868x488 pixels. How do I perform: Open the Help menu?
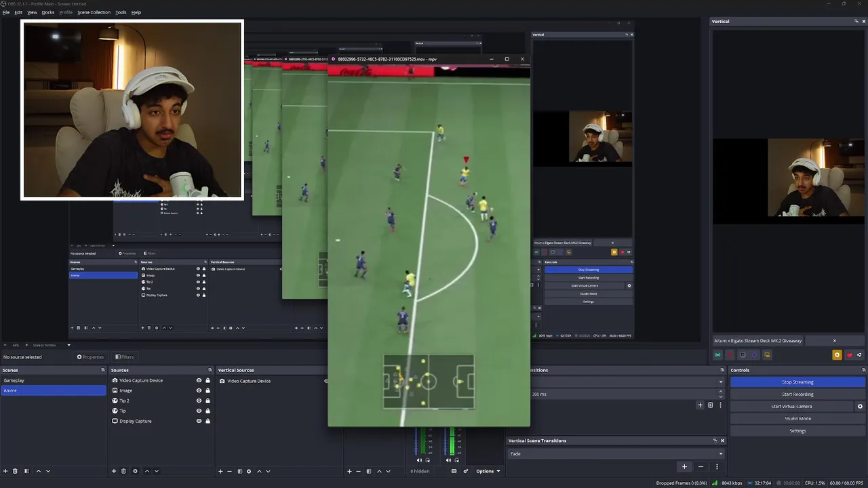click(x=136, y=12)
